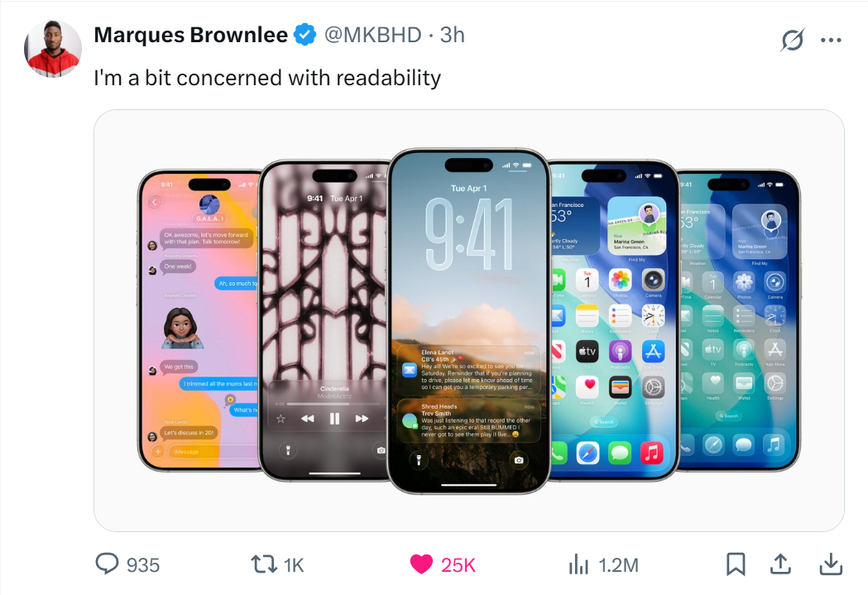Click the red Music app icon in the dock
868x595 pixels.
tap(652, 453)
